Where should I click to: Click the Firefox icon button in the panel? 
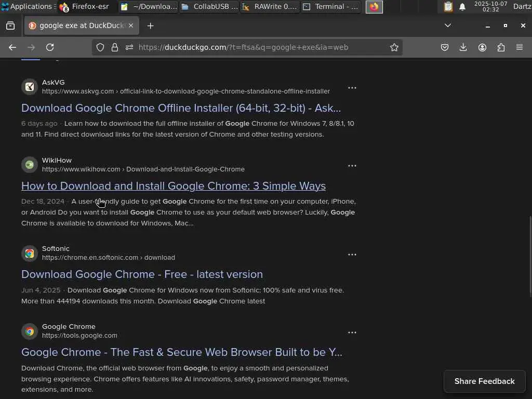374,7
